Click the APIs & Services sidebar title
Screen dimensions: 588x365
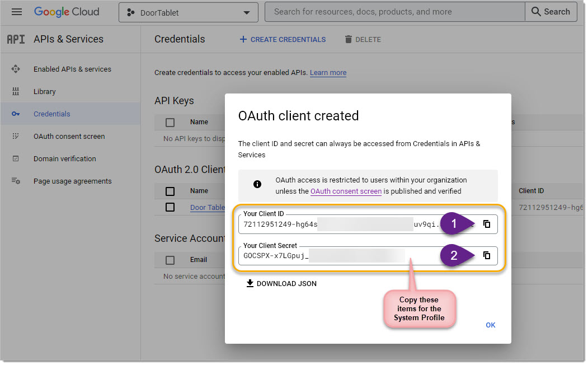(68, 39)
